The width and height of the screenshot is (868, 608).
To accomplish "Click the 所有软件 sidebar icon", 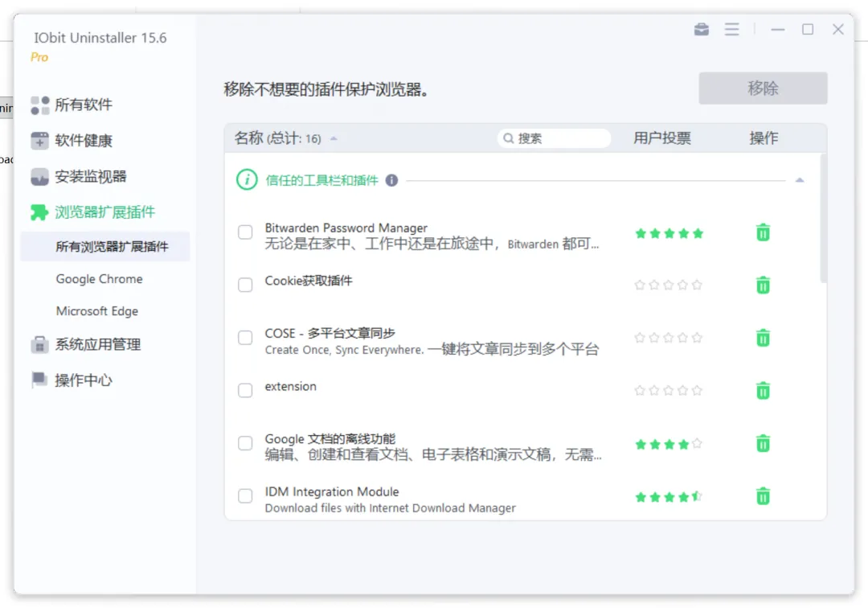I will coord(40,105).
